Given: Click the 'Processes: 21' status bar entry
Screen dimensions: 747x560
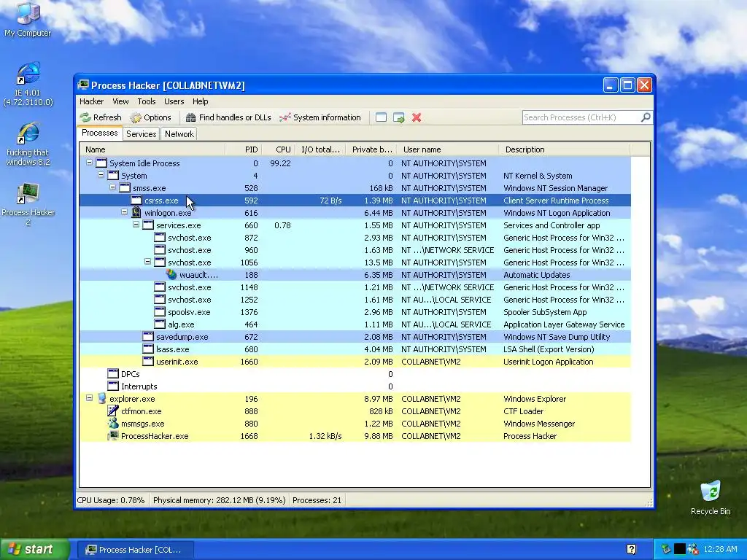Looking at the screenshot, I should click(x=317, y=500).
